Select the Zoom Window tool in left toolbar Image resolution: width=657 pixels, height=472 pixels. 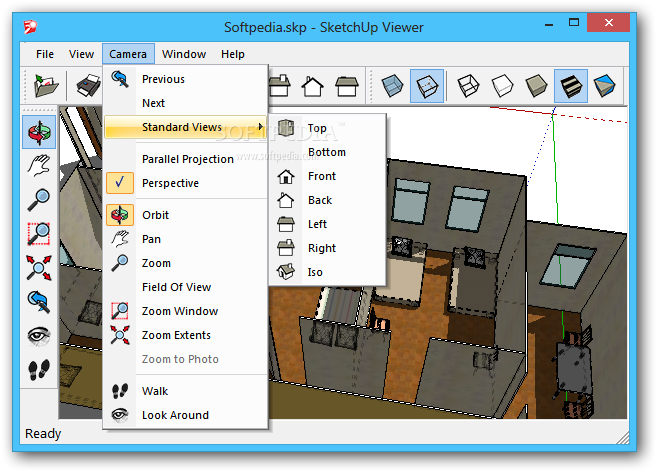click(39, 234)
